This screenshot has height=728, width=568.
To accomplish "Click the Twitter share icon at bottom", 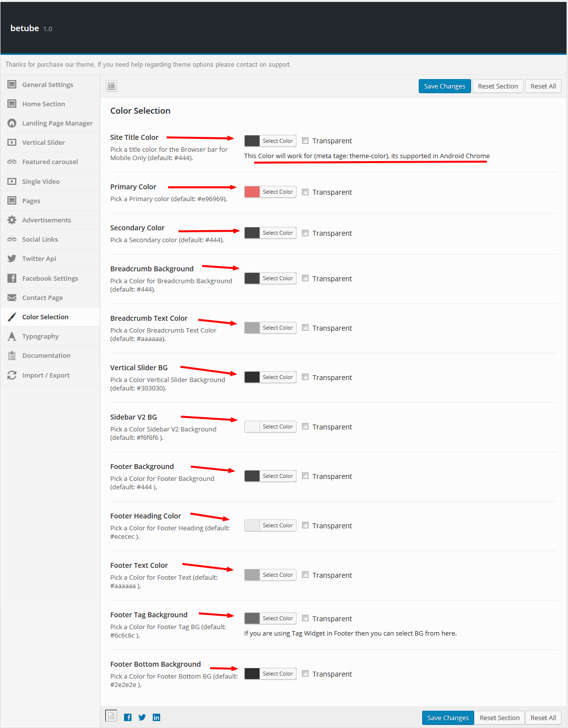I will [x=142, y=717].
